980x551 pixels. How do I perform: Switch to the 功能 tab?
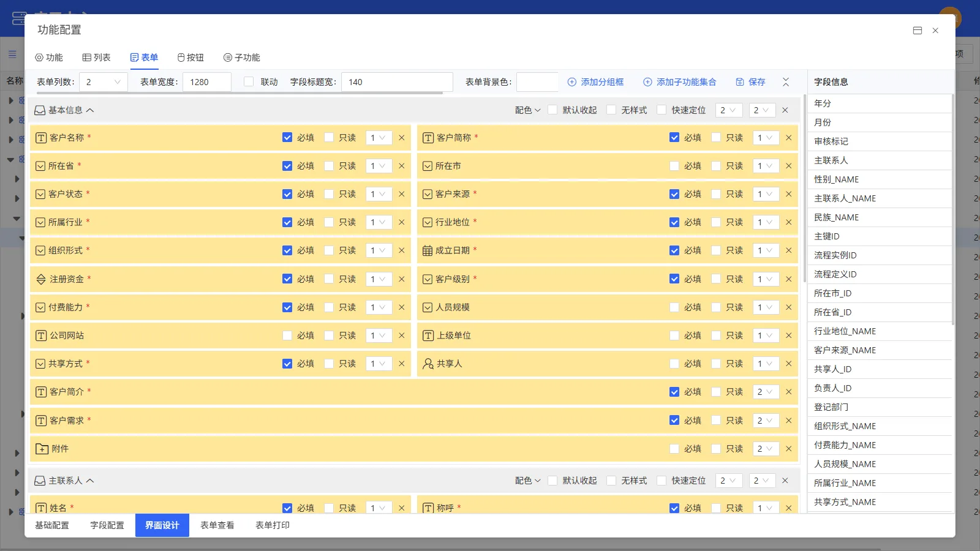(49, 58)
